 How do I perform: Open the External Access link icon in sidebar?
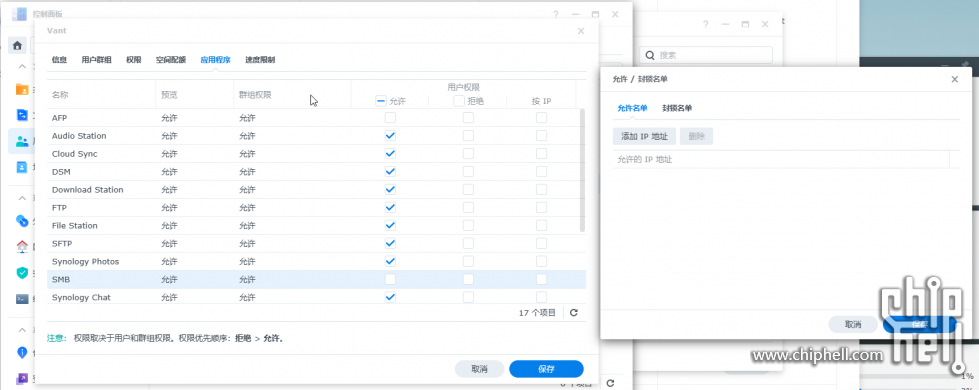coord(22,220)
